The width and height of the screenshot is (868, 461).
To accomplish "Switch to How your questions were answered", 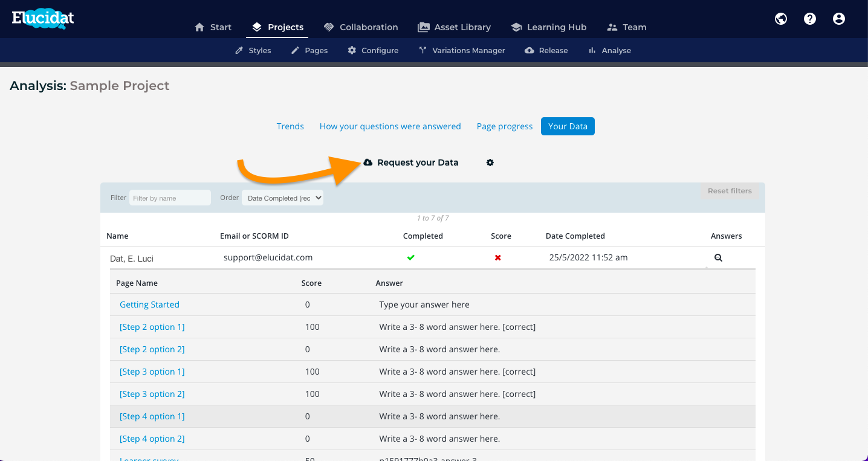I will [x=390, y=126].
